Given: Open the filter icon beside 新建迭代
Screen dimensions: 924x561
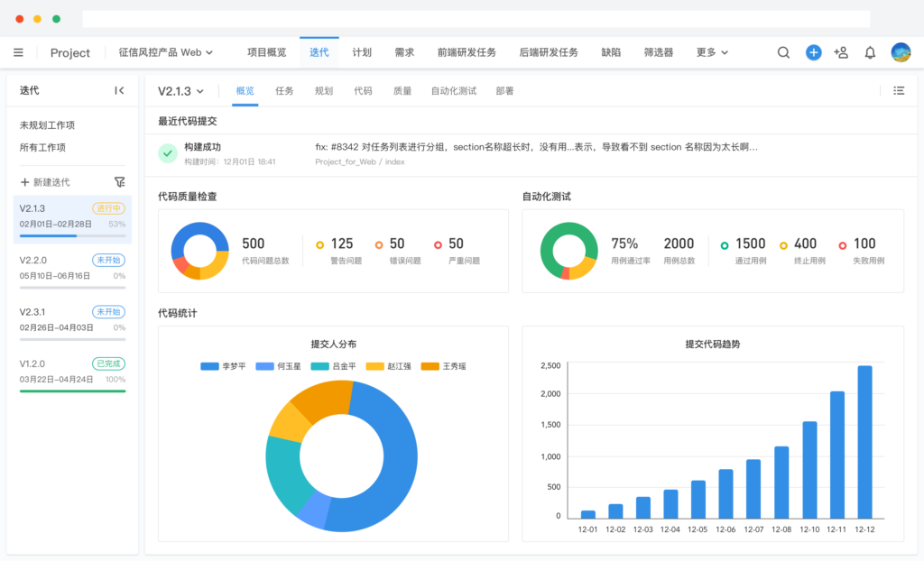Looking at the screenshot, I should pos(119,181).
